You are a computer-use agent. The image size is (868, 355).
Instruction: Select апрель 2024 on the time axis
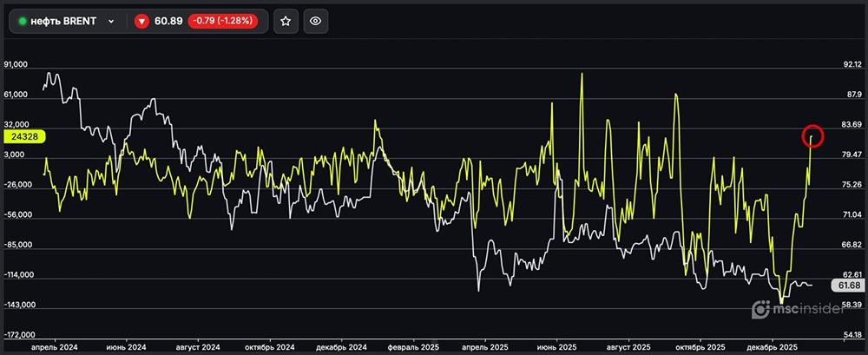pyautogui.click(x=55, y=345)
